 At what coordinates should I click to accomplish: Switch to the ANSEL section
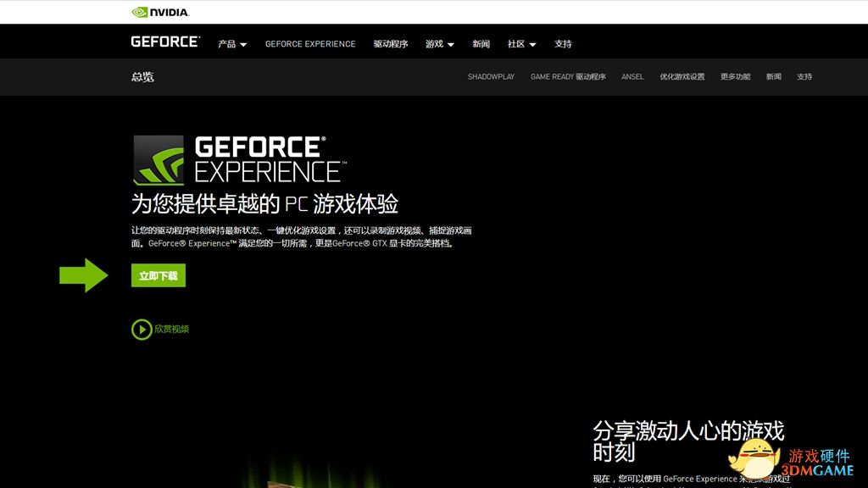(632, 77)
